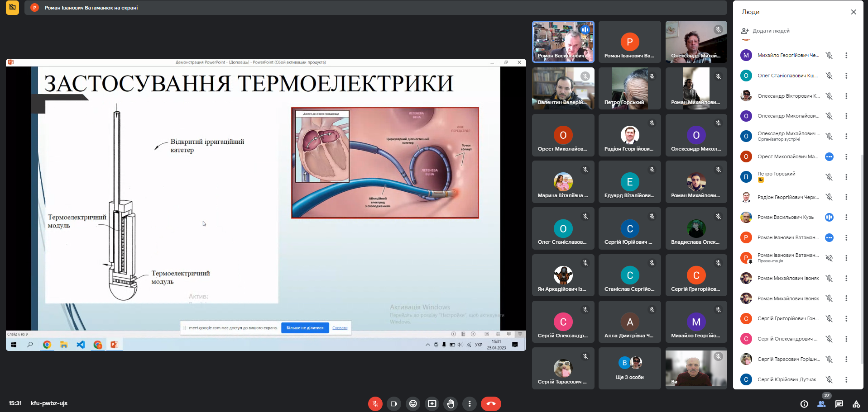Expand hidden tray icons chevron in shared taskbar
Image resolution: width=868 pixels, height=412 pixels.
pos(428,345)
